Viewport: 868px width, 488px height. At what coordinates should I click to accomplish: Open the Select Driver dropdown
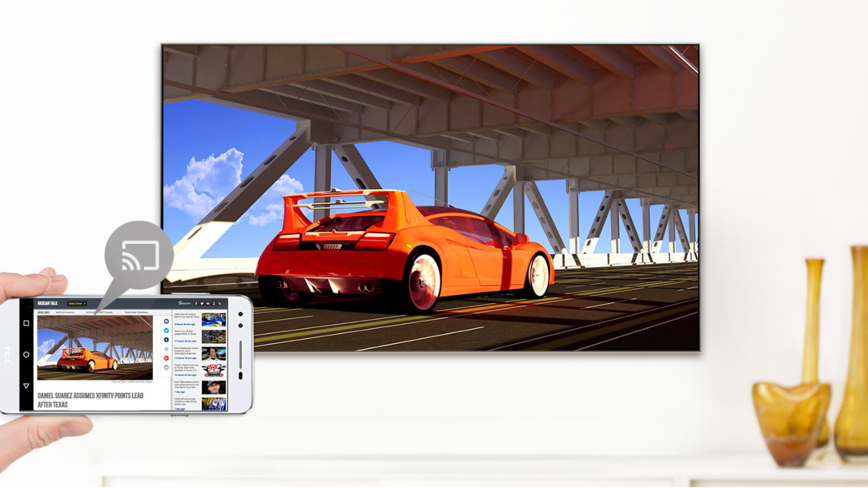coord(77,304)
